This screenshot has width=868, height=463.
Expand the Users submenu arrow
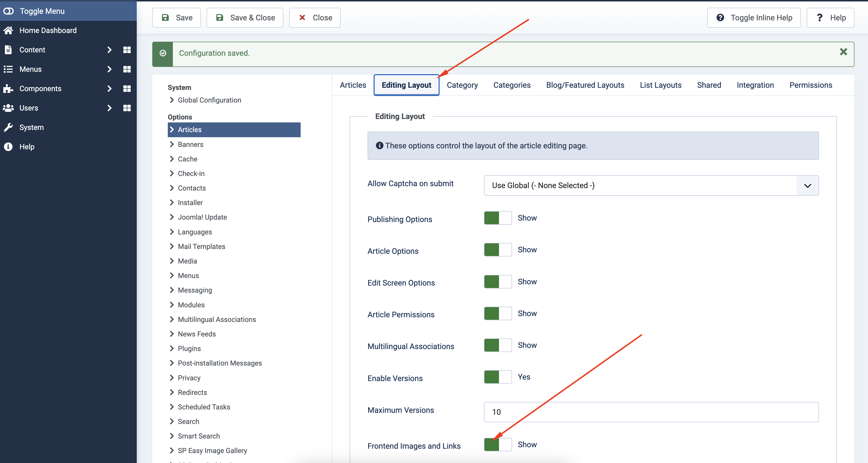109,108
